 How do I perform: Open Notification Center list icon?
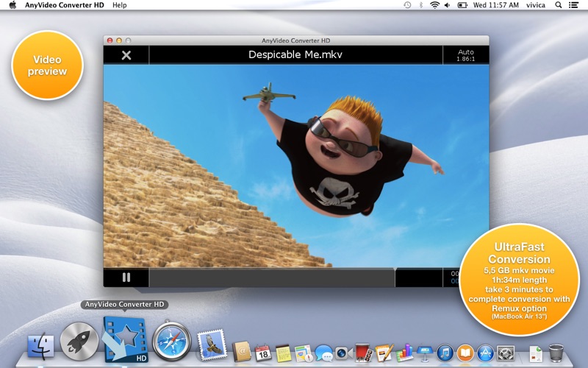(x=573, y=5)
